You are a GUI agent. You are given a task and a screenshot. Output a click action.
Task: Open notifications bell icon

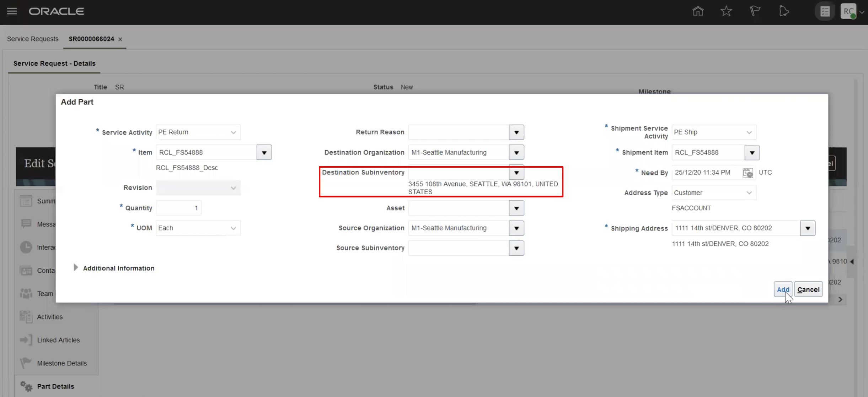(784, 11)
